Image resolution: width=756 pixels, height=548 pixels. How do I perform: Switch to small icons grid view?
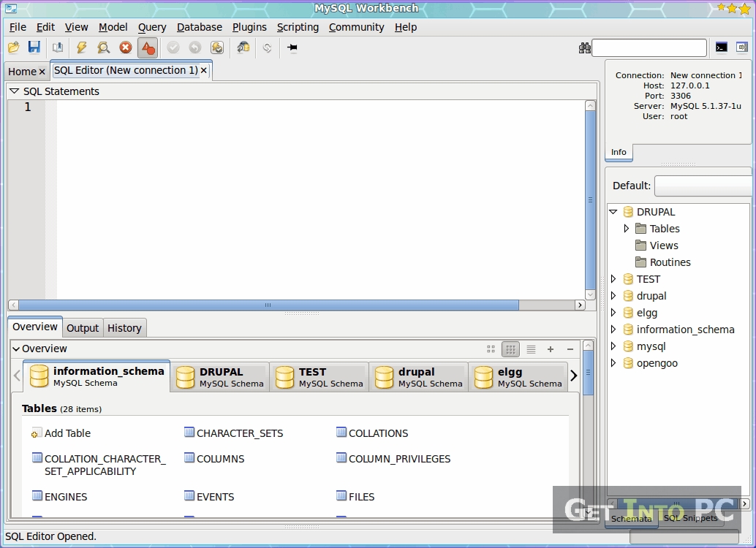510,349
